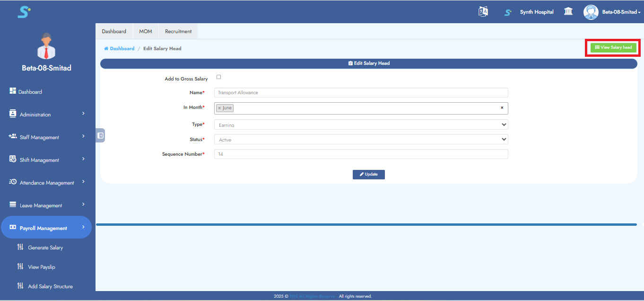
Task: Expand Administration menu in sidebar
Action: [46, 115]
